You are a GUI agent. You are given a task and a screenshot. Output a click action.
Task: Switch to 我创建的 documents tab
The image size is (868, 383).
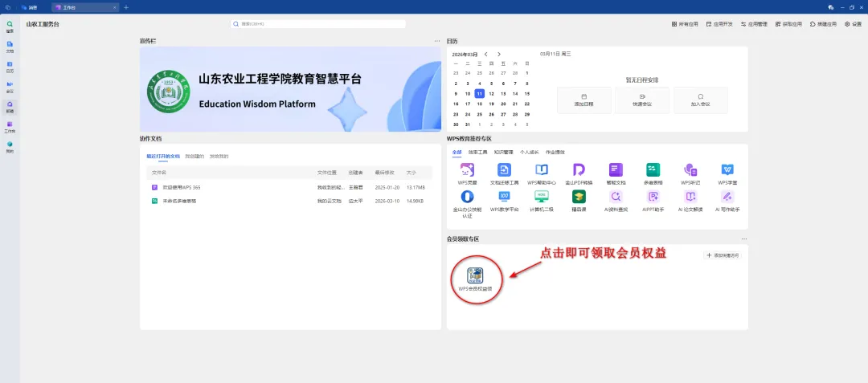point(194,157)
